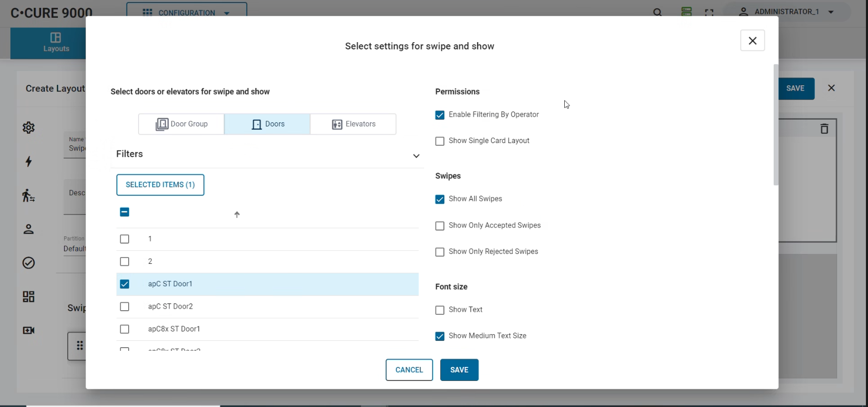
Task: Click the CANCEL button in dialog
Action: pos(409,370)
